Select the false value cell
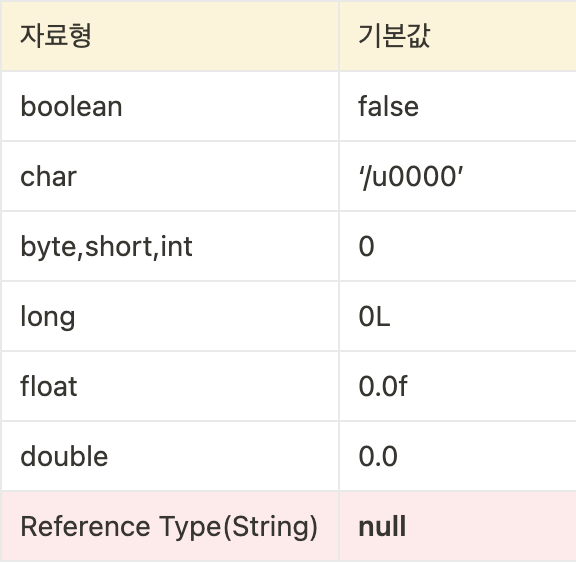This screenshot has width=576, height=564. 458,106
